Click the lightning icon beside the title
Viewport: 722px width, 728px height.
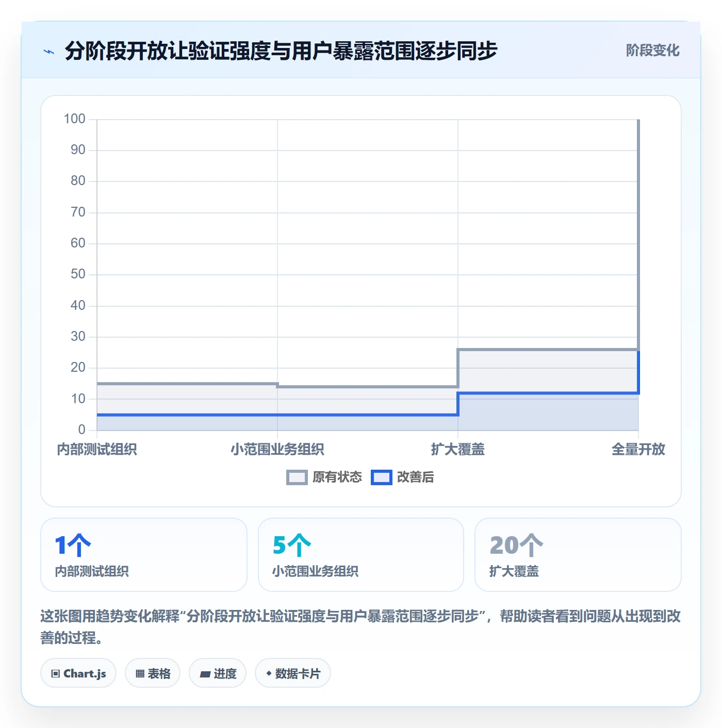tap(49, 52)
